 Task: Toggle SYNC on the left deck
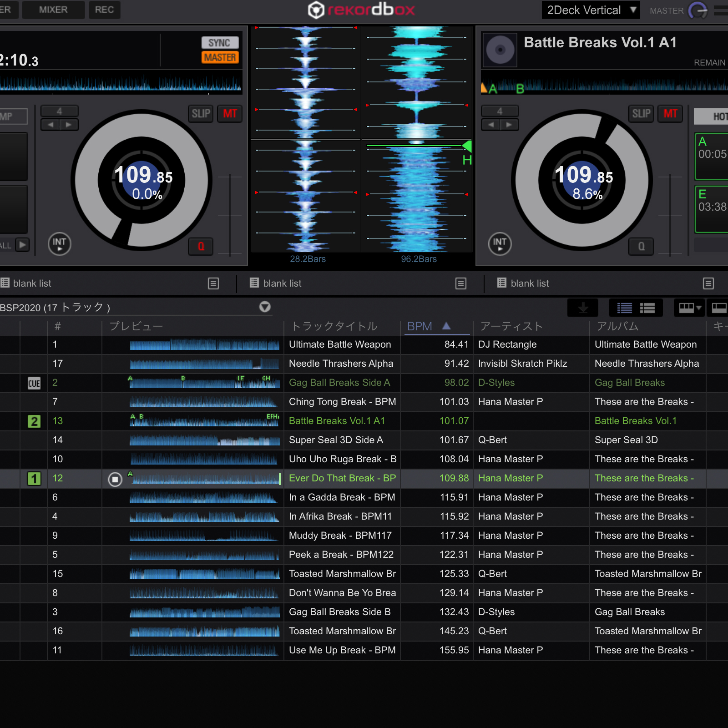[220, 43]
